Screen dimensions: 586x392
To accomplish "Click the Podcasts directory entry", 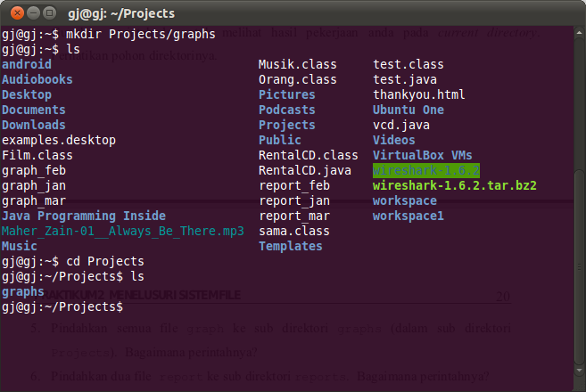I will point(287,110).
